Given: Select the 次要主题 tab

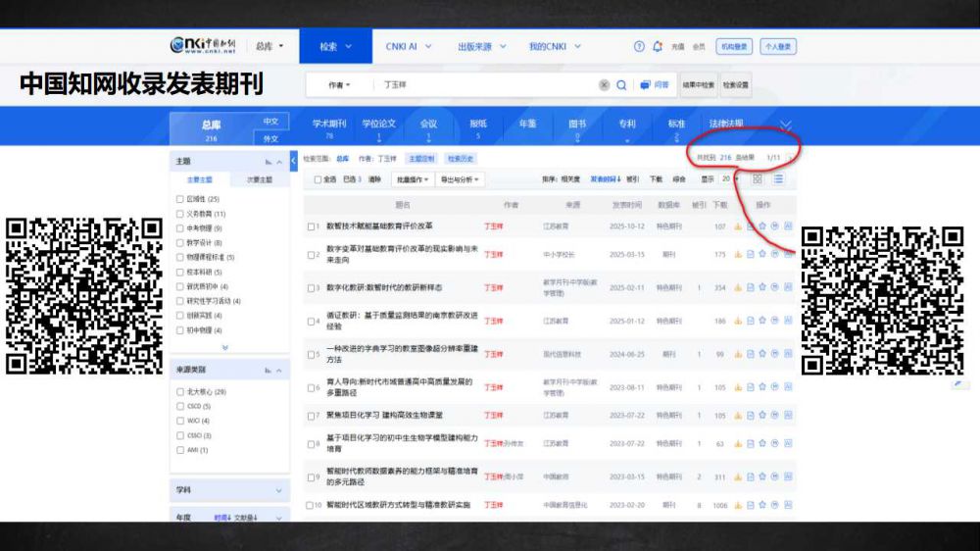Looking at the screenshot, I should pyautogui.click(x=260, y=180).
